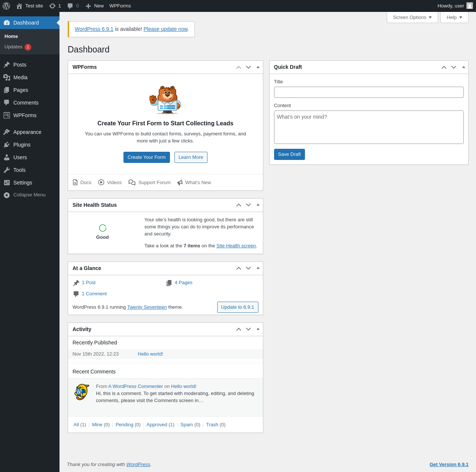Click the Comments bubble icon in sidebar
476x472 pixels.
point(7,103)
